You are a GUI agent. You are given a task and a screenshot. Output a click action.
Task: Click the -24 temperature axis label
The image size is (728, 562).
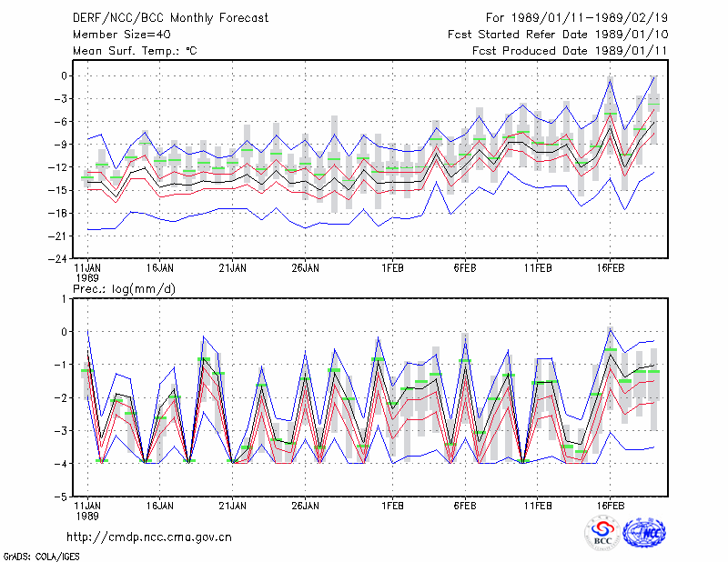57,259
